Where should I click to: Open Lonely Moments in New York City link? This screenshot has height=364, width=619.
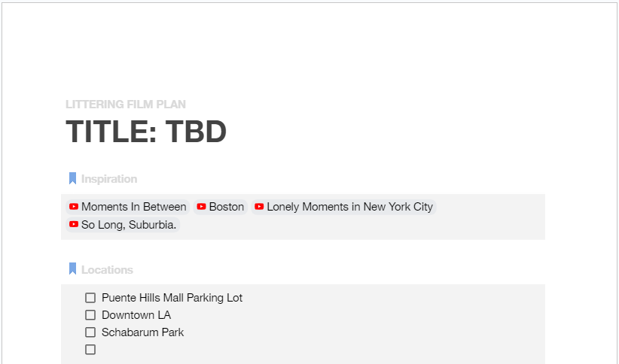[x=349, y=207]
